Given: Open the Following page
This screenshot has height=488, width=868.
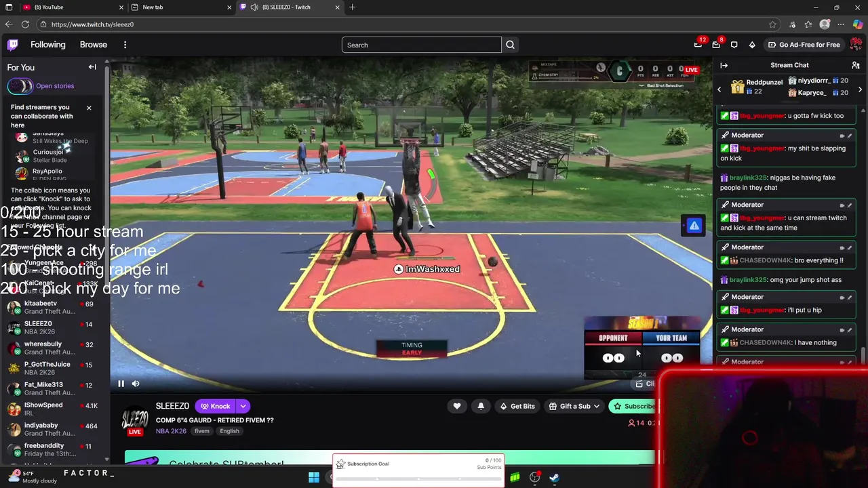Looking at the screenshot, I should [47, 45].
